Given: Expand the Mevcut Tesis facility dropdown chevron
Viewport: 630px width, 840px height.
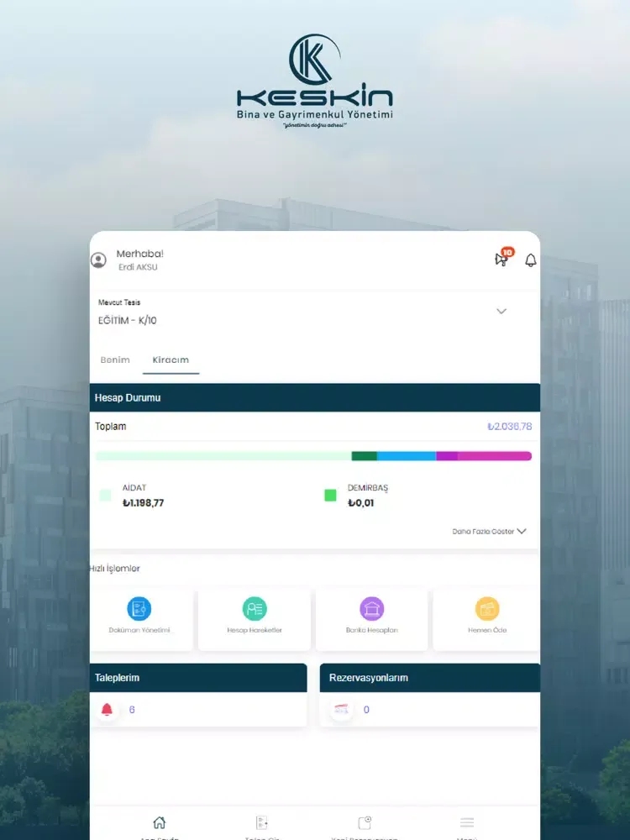Looking at the screenshot, I should click(x=501, y=312).
